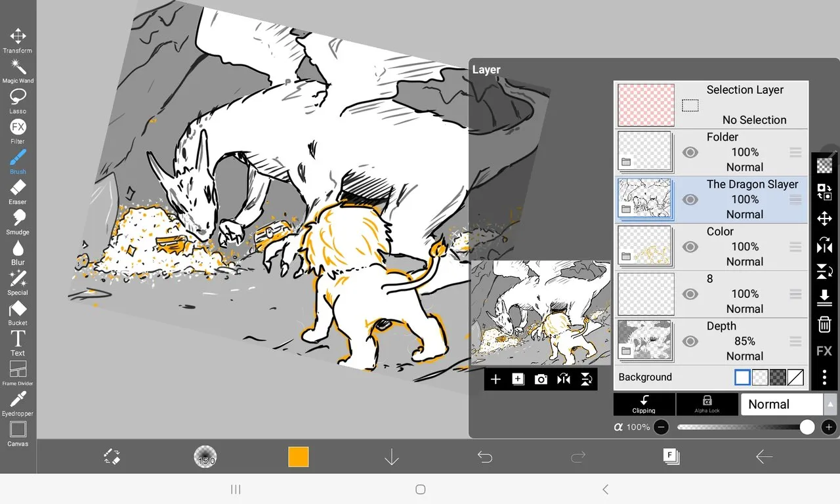Open the Normal blend mode dropdown
Image resolution: width=840 pixels, height=504 pixels.
[789, 404]
